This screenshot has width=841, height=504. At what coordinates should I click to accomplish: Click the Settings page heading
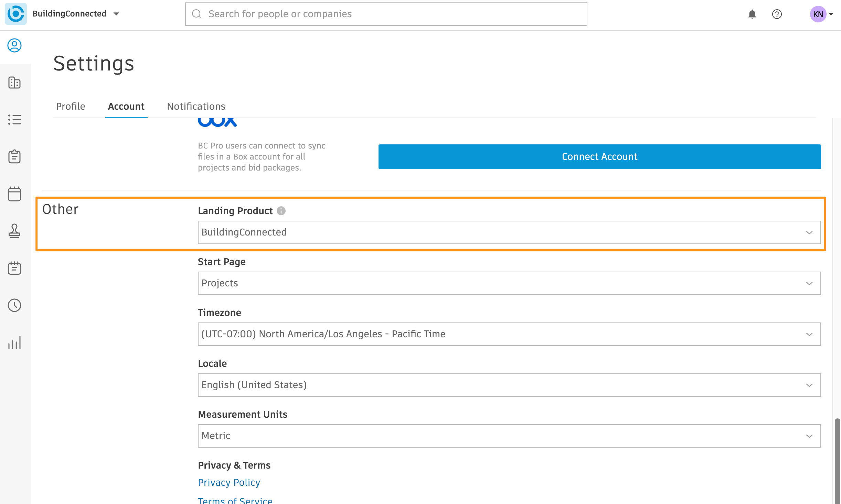94,64
